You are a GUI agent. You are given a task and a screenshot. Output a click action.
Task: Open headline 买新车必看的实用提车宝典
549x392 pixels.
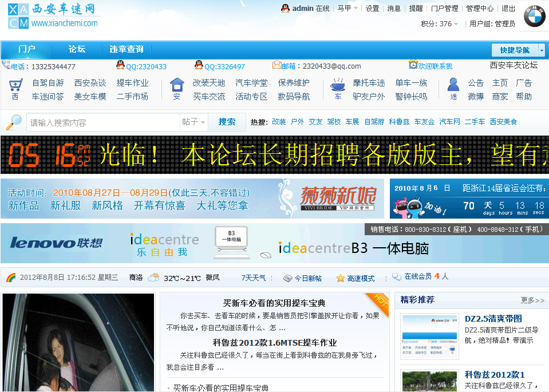(274, 303)
